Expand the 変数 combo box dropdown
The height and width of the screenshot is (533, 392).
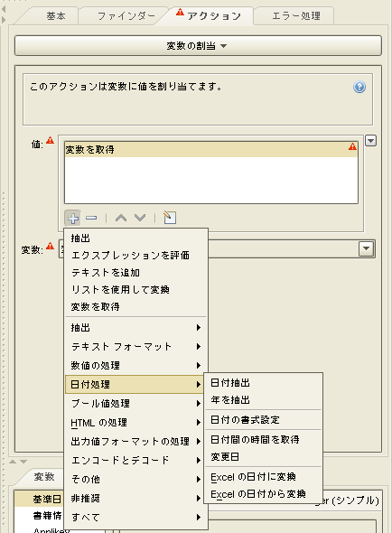point(366,248)
